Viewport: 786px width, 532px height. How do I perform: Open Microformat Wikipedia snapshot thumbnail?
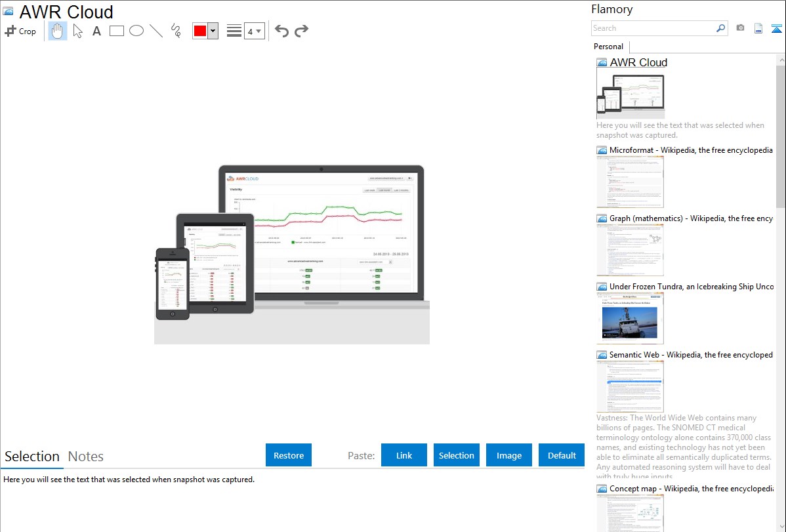630,182
